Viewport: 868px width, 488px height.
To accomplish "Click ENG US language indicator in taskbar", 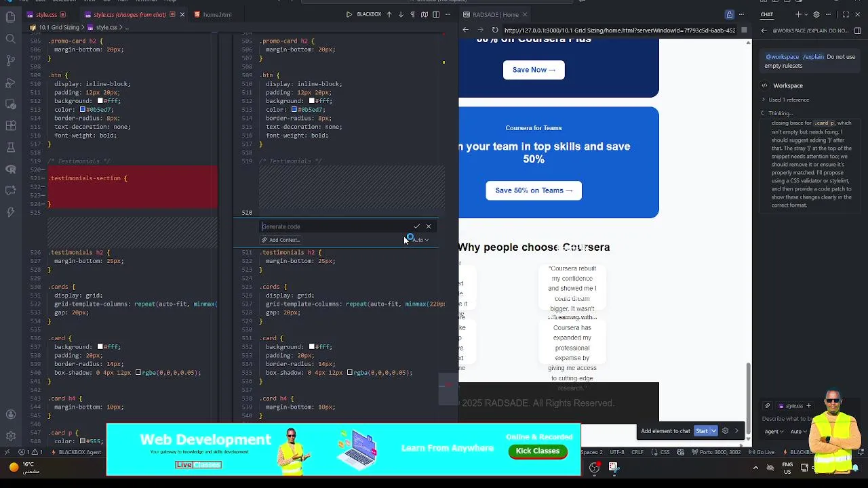I will tap(787, 467).
